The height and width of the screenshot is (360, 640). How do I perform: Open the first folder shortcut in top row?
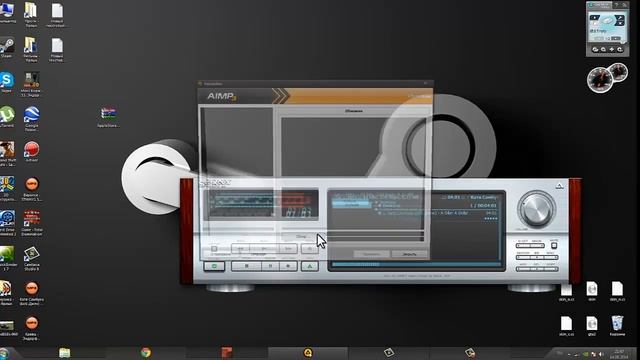[x=31, y=14]
